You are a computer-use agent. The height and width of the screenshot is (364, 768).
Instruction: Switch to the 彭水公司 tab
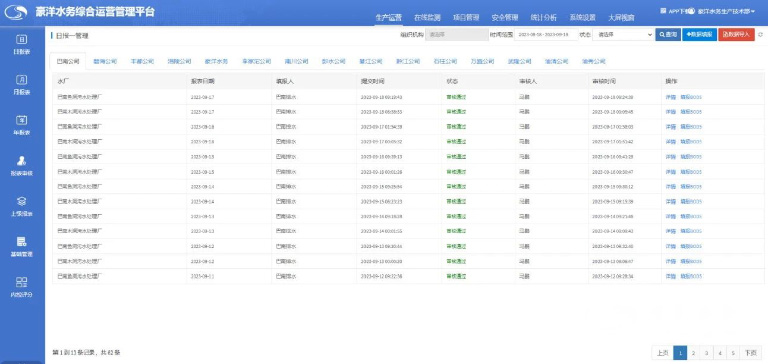[x=334, y=62]
